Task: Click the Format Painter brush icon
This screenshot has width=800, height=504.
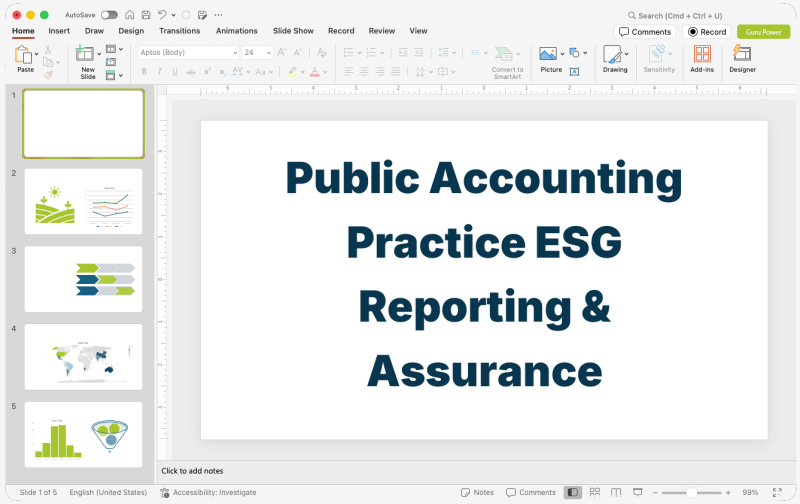Action: tap(48, 75)
